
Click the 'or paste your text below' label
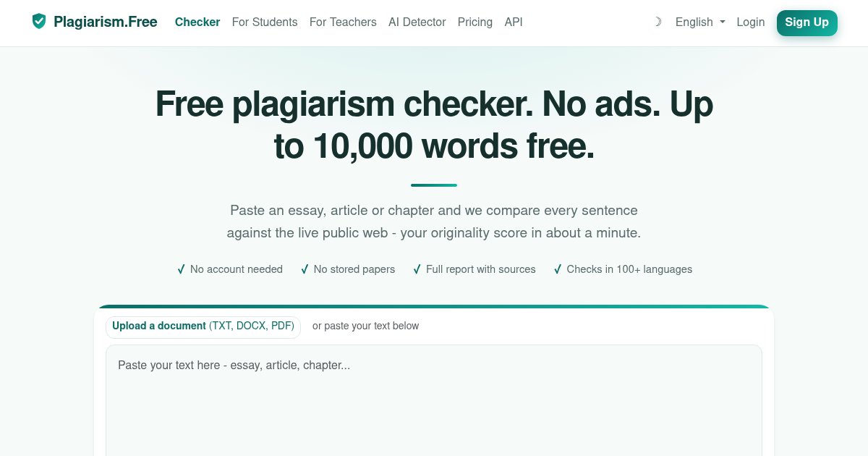tap(366, 326)
